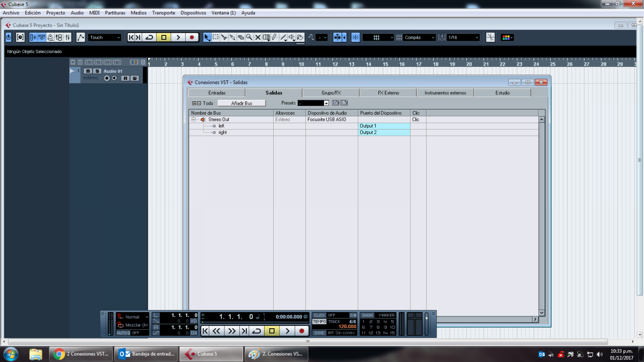Select the Zoom magnifier tool
644x362 pixels.
250,37
